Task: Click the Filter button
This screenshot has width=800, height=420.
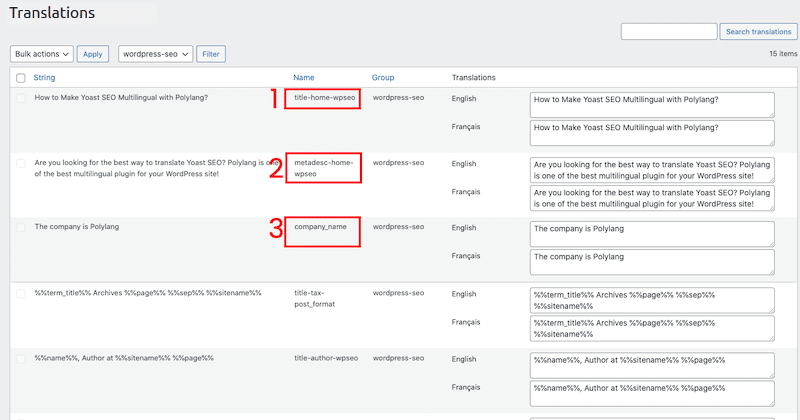Action: click(x=211, y=54)
